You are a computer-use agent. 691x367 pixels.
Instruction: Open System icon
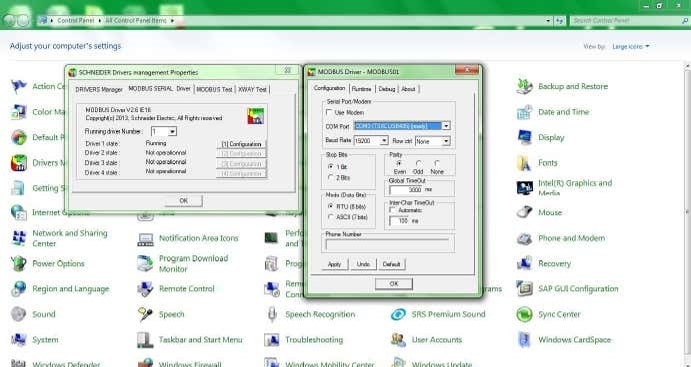19,340
